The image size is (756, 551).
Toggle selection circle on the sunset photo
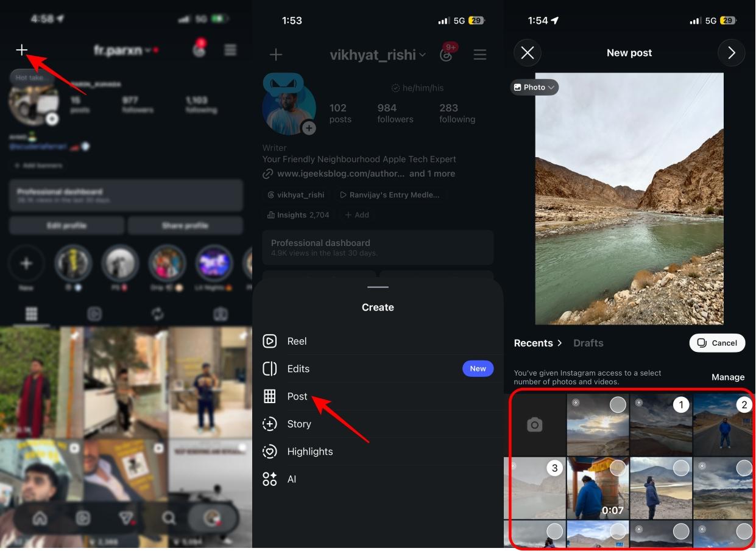tap(618, 405)
